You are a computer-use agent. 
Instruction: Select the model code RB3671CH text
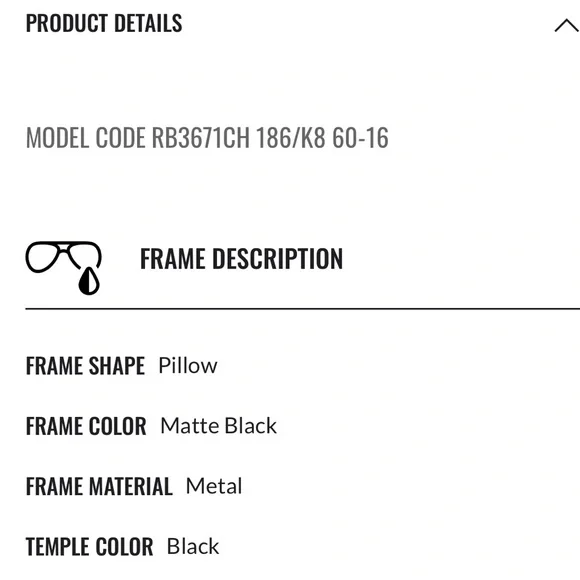[x=201, y=138]
